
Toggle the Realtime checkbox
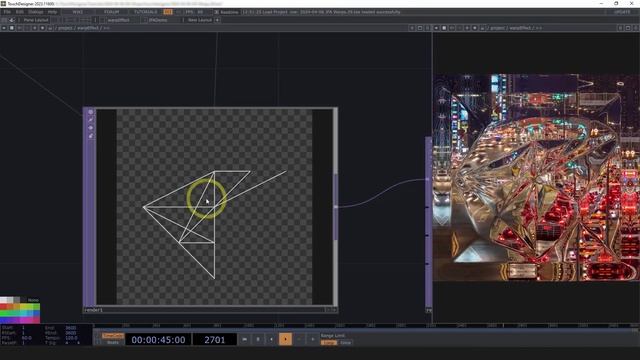[217, 12]
